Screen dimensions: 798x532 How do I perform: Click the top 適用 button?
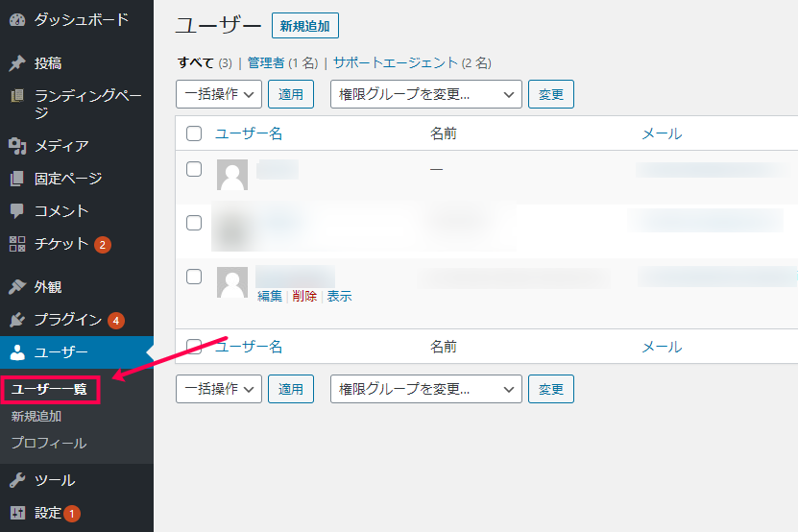click(x=291, y=94)
